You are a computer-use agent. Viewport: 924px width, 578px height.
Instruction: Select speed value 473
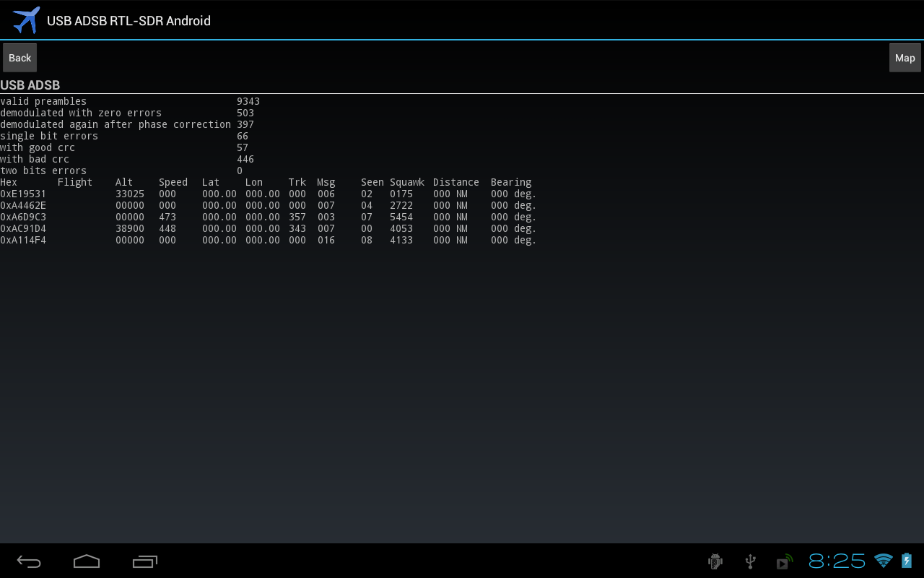(x=167, y=217)
